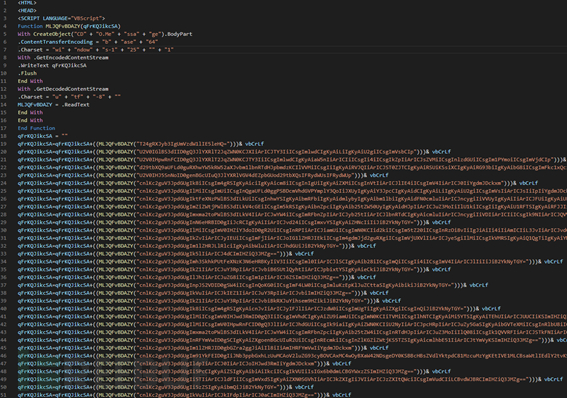Image resolution: width=567 pixels, height=398 pixels.
Task: Click the .ContentTransferEncoding assignment
Action: tap(88, 42)
